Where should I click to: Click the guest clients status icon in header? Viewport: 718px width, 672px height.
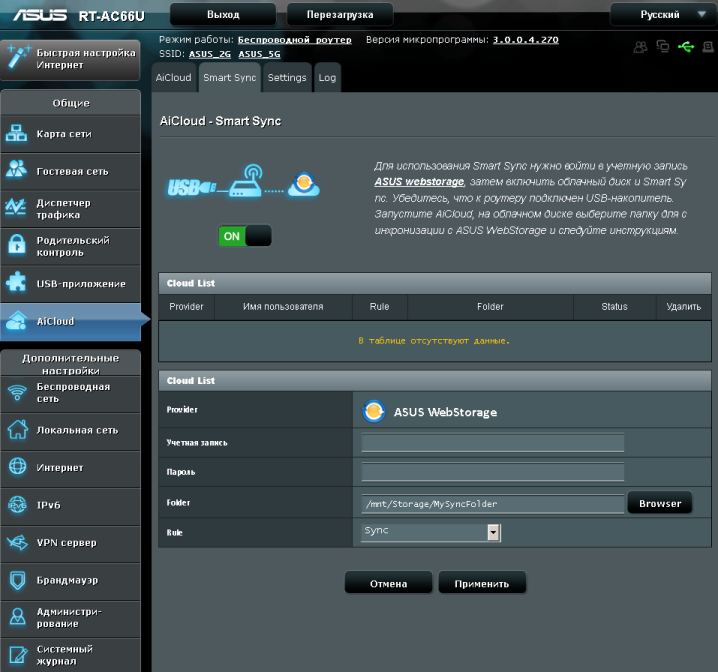click(x=640, y=47)
